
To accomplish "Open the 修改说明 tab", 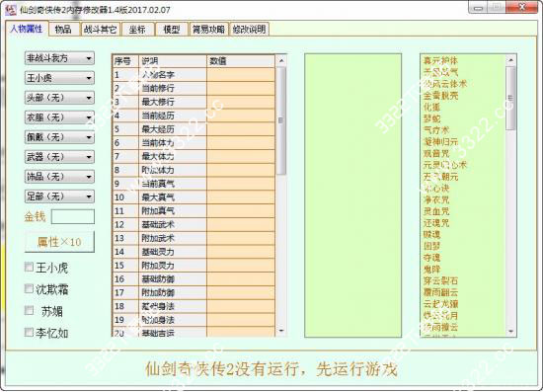I will click(249, 30).
